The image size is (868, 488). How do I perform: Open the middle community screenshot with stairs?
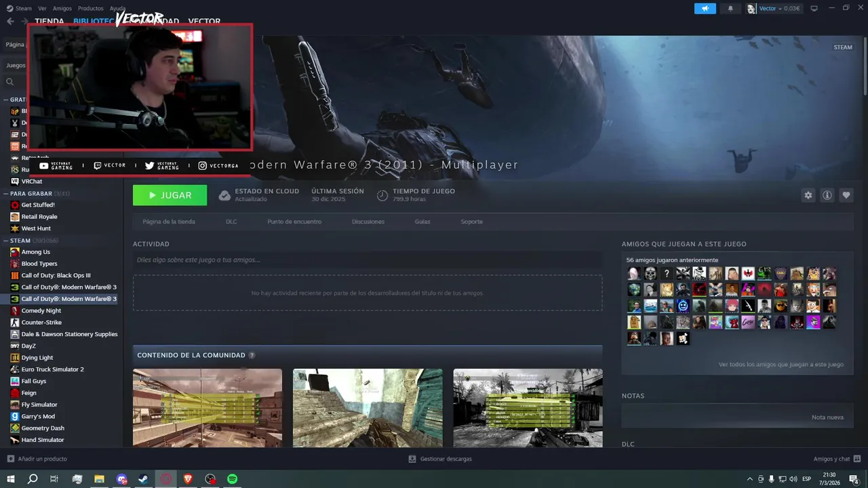click(368, 408)
